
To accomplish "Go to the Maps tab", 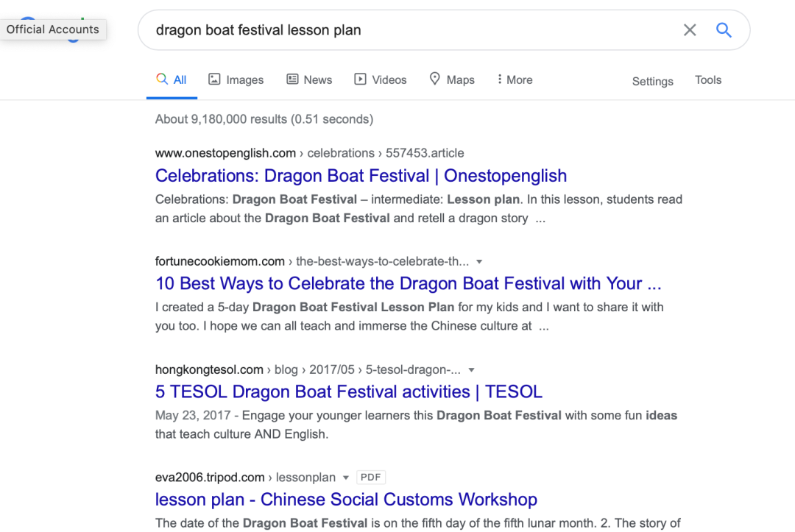I will pyautogui.click(x=452, y=79).
